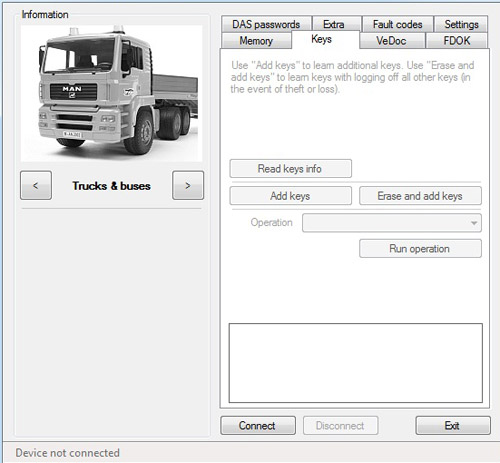The height and width of the screenshot is (463, 500).
Task: Click the keys usage instruction text
Action: (352, 77)
